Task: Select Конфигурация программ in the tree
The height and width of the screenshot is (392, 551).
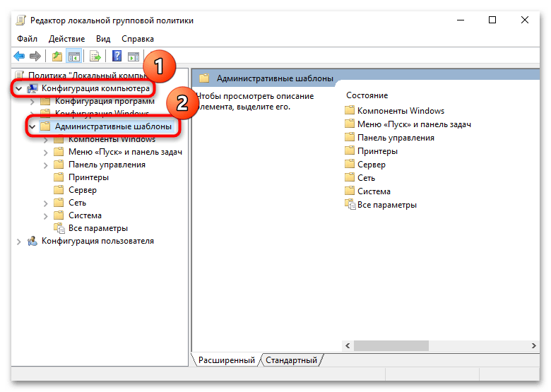Action: (x=105, y=101)
